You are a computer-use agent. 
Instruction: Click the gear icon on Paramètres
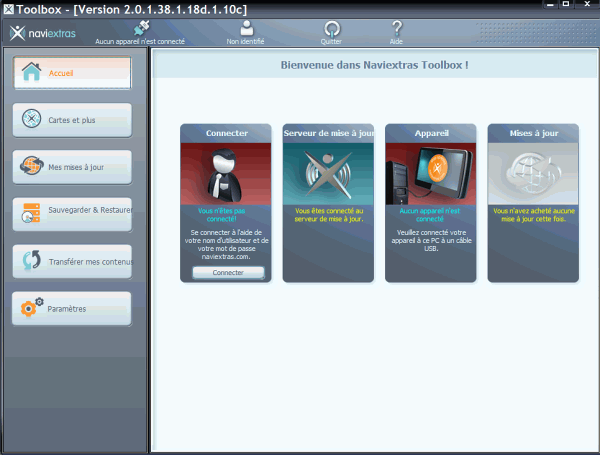pos(32,309)
